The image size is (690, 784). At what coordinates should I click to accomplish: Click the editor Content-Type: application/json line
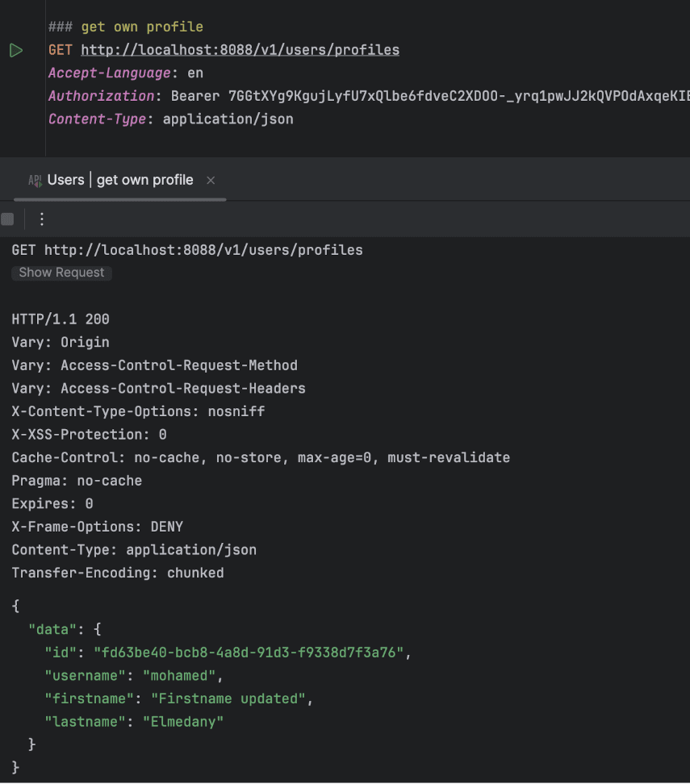click(x=170, y=119)
